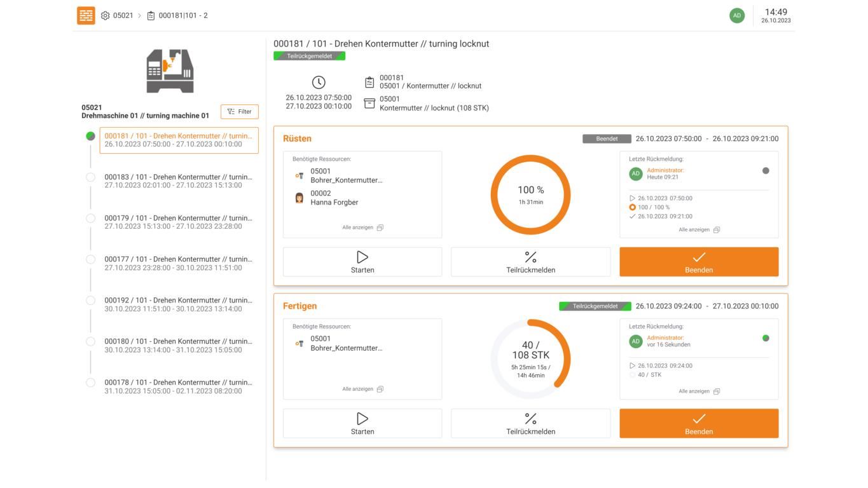868x488 pixels.
Task: Expand Alle anzeigen in Fertigen Letzte Rückmeldung
Action: coord(699,391)
